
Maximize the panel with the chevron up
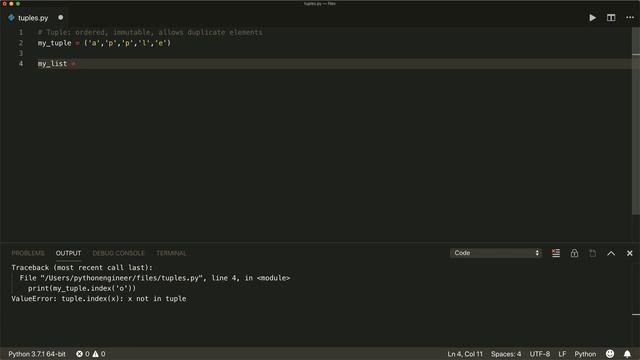click(x=611, y=253)
